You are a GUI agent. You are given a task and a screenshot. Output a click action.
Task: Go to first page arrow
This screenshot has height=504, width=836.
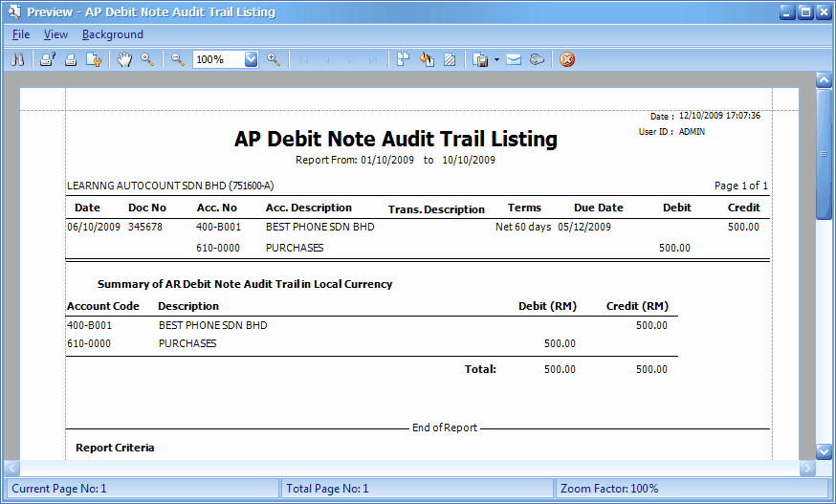[304, 59]
